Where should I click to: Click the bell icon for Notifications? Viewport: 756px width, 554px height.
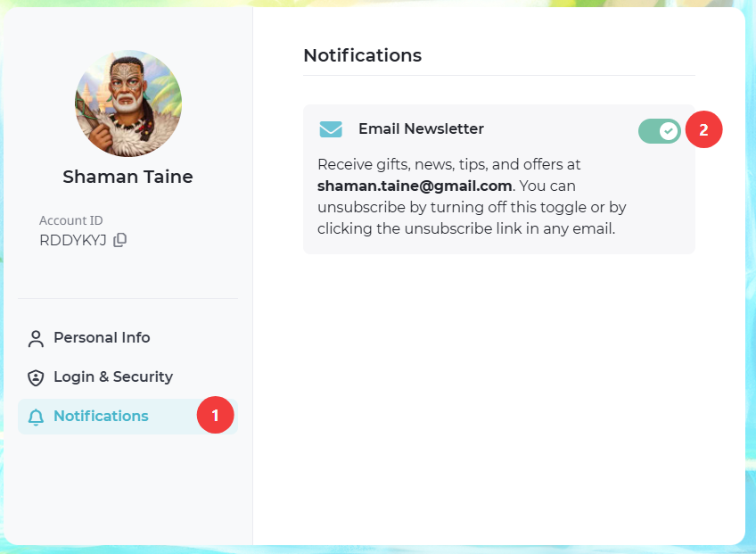36,417
